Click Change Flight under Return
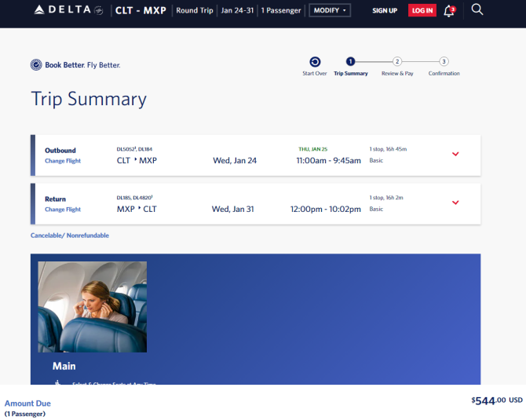The height and width of the screenshot is (420, 526). (x=63, y=210)
